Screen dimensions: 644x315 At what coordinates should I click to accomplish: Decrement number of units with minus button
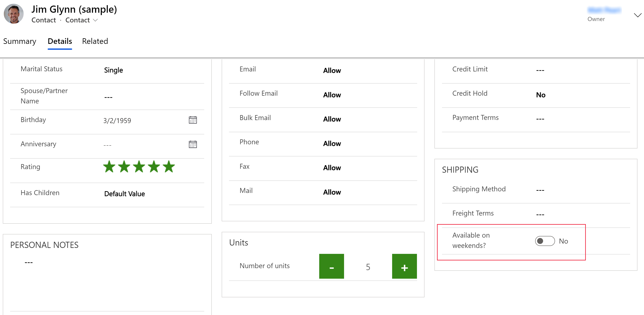[x=332, y=267]
